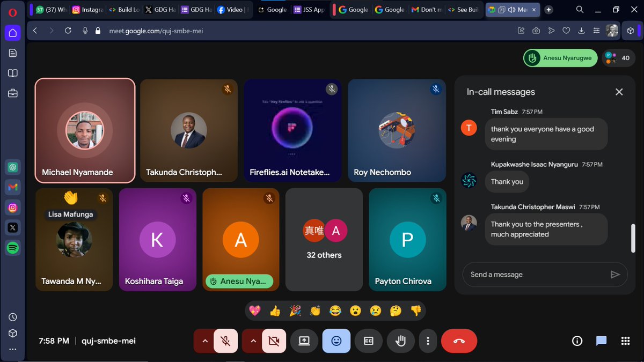Open Gmail in Opera sidebar
The width and height of the screenshot is (644, 362).
tap(13, 187)
